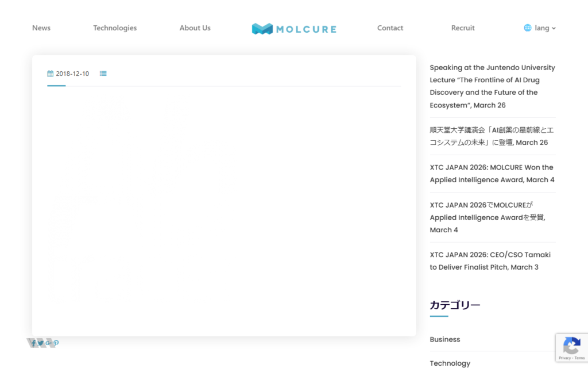Open the News menu item
This screenshot has width=588, height=368.
(41, 28)
